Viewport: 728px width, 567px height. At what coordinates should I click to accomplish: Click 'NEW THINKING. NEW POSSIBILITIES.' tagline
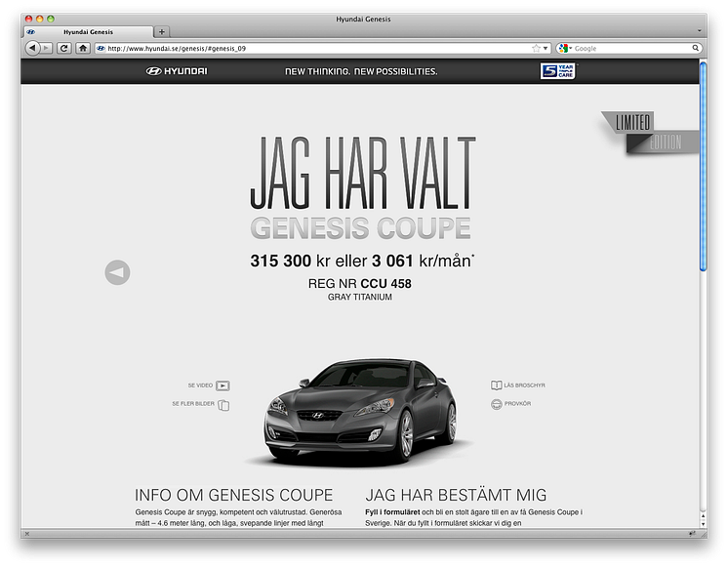(361, 71)
